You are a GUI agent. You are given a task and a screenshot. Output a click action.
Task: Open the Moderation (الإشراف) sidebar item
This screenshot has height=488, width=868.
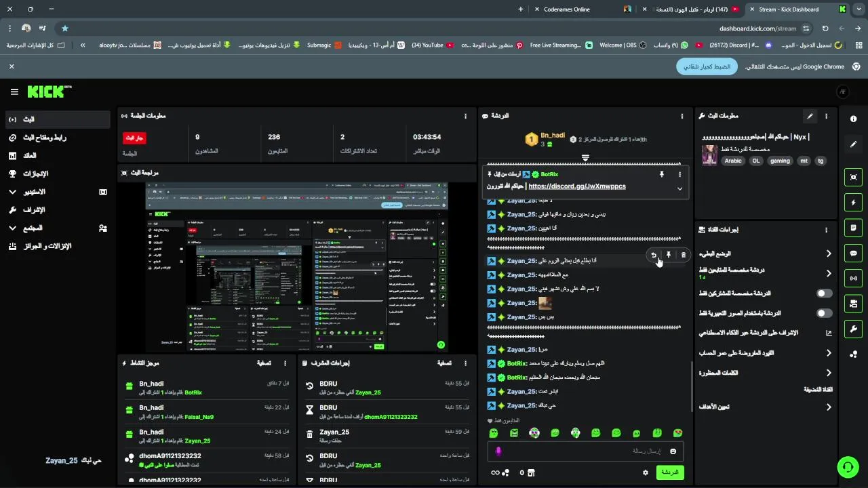coord(57,210)
